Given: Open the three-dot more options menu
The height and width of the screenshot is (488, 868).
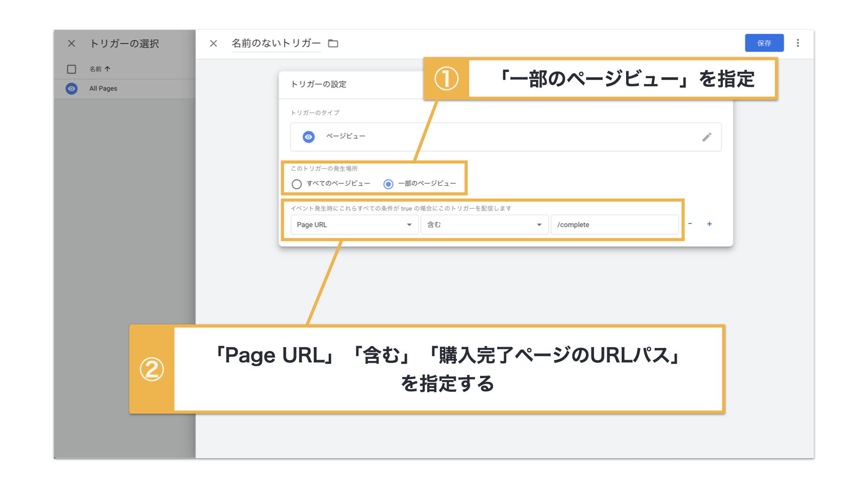Looking at the screenshot, I should (x=798, y=43).
